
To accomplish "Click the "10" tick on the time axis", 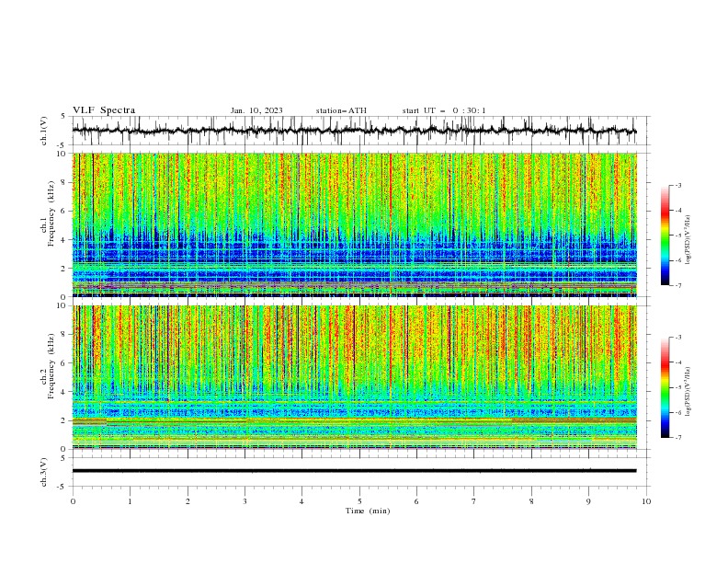I will pyautogui.click(x=646, y=501).
